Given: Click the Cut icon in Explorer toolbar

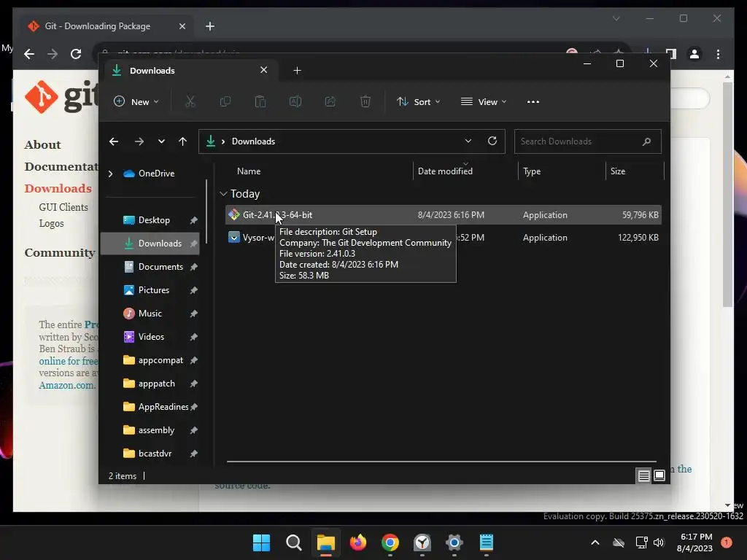Looking at the screenshot, I should click(190, 101).
